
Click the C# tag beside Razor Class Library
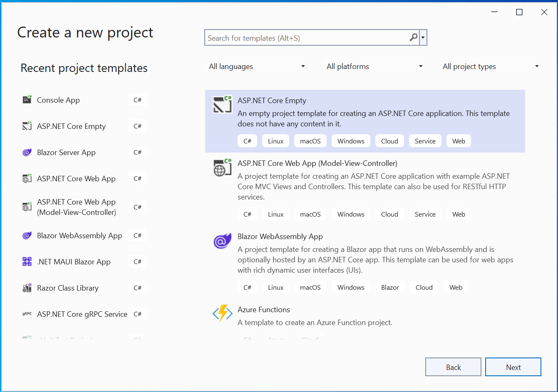pos(137,288)
